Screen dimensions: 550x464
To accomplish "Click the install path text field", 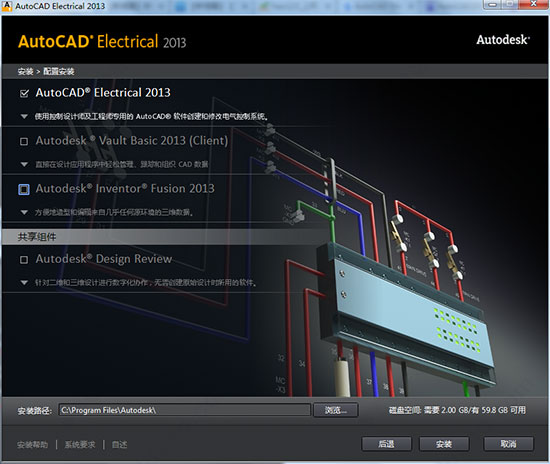I will pyautogui.click(x=185, y=410).
